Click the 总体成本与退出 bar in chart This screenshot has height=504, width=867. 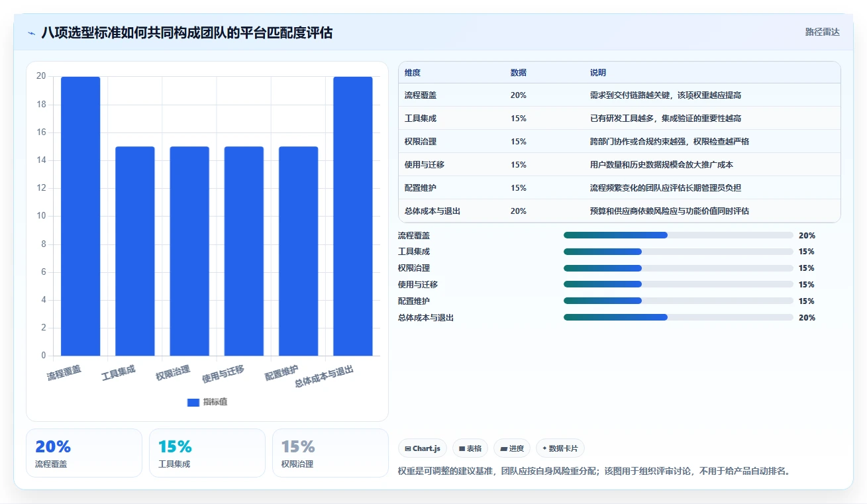(x=353, y=216)
